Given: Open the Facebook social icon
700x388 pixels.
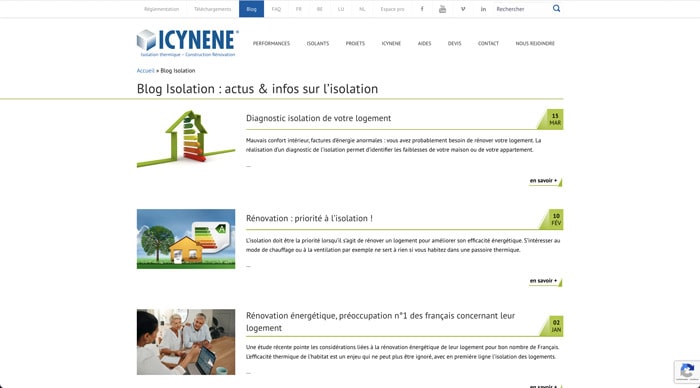Looking at the screenshot, I should tap(422, 9).
